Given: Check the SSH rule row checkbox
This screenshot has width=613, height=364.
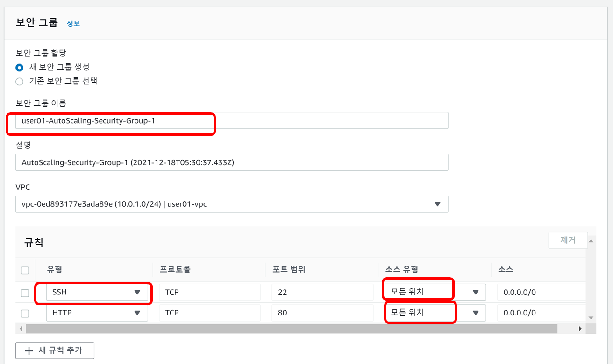Looking at the screenshot, I should [x=25, y=293].
